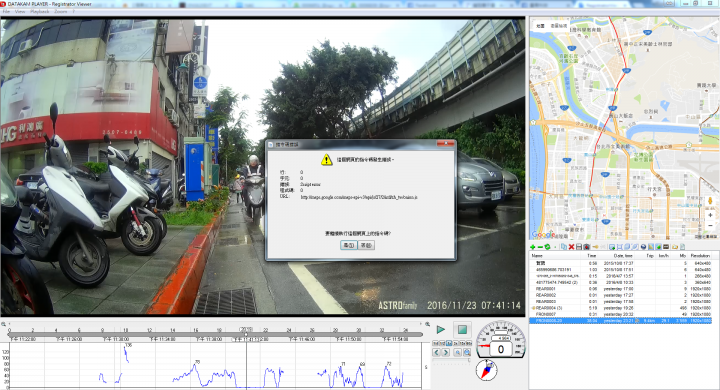This screenshot has width=720, height=390.
Task: Sort file list by Name column
Action: pyautogui.click(x=555, y=256)
